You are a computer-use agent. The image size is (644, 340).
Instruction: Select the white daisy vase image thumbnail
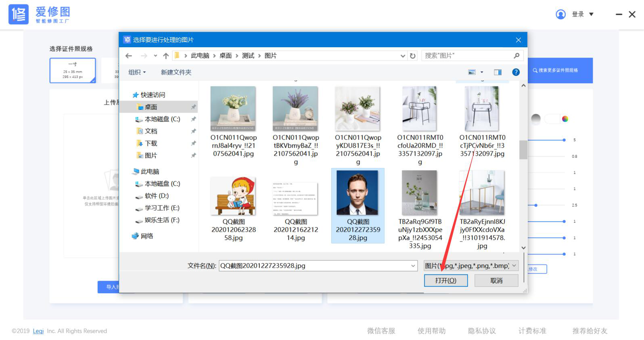[233, 108]
